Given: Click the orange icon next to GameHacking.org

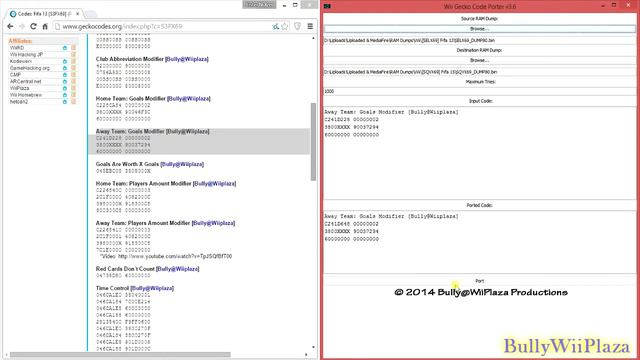Looking at the screenshot, I should [x=73, y=68].
